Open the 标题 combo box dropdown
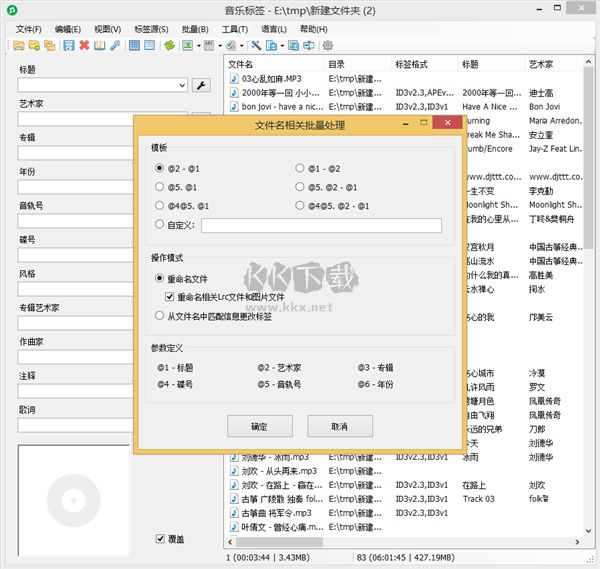The image size is (600, 569). [182, 85]
